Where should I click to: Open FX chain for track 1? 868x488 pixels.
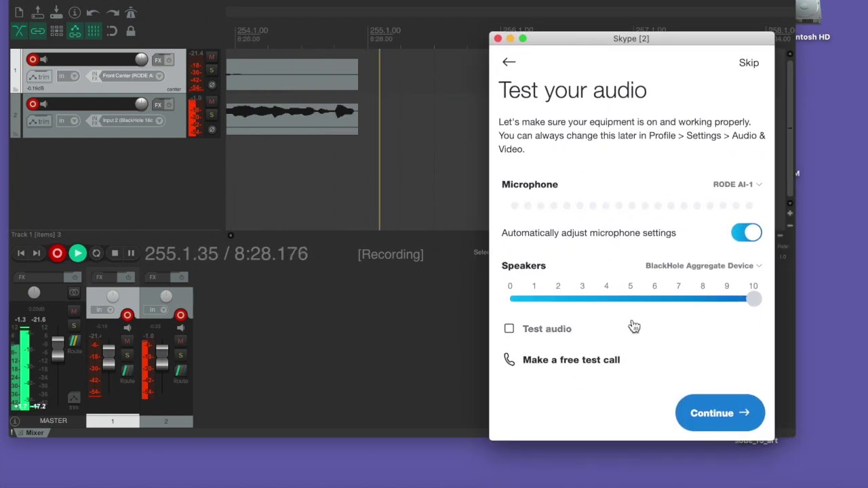tap(158, 60)
